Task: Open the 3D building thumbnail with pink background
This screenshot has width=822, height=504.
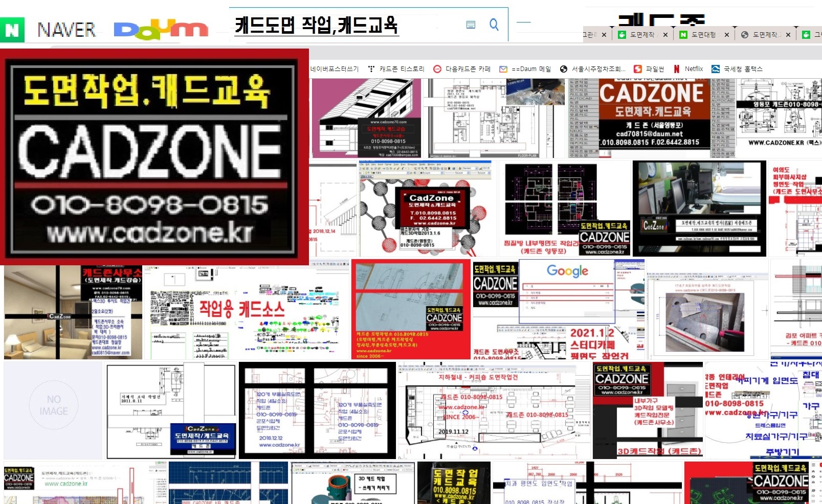Action: (366, 118)
